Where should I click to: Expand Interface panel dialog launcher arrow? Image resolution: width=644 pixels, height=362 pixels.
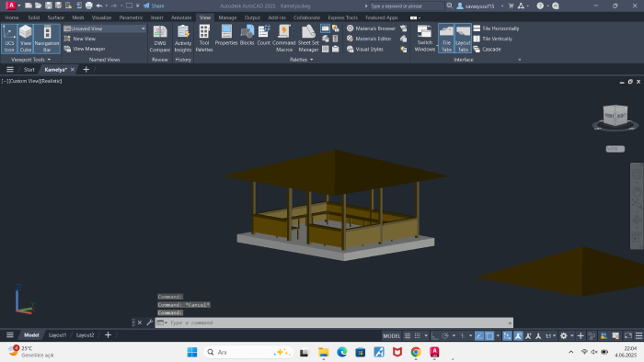[x=520, y=60]
